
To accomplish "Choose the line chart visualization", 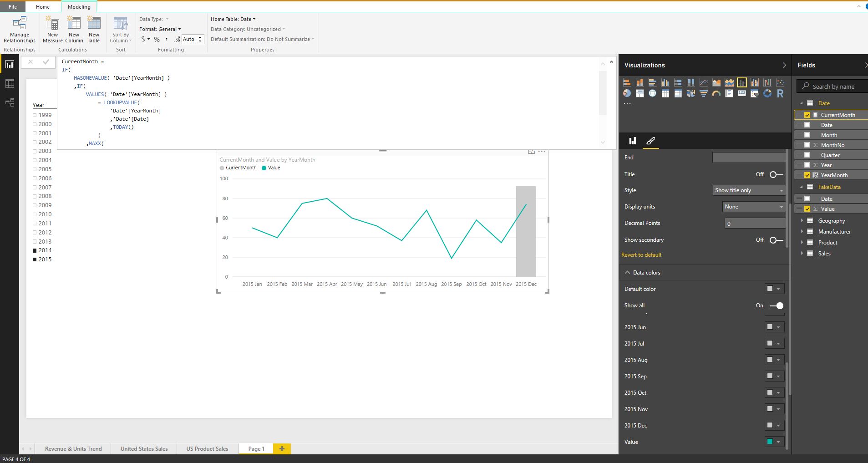I will 704,82.
